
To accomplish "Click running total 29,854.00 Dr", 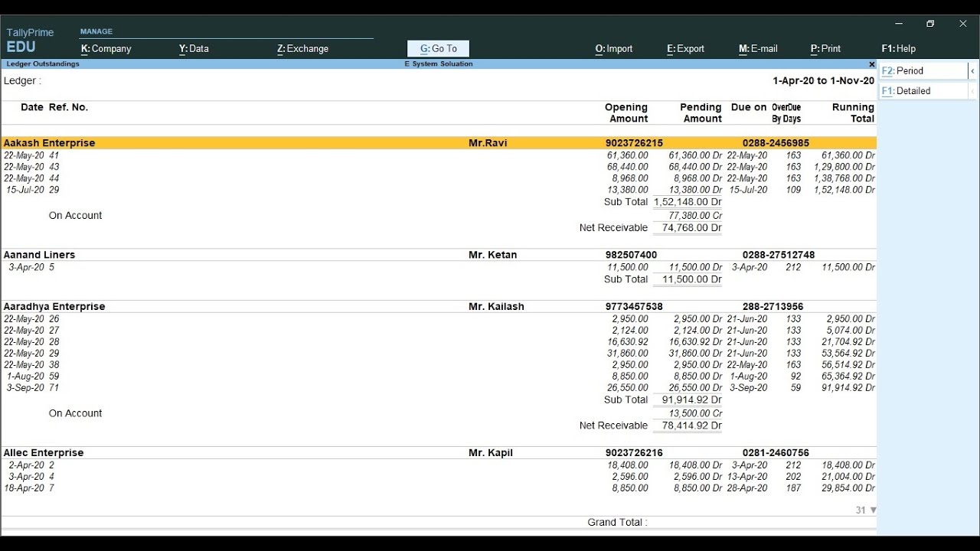I will (x=848, y=488).
